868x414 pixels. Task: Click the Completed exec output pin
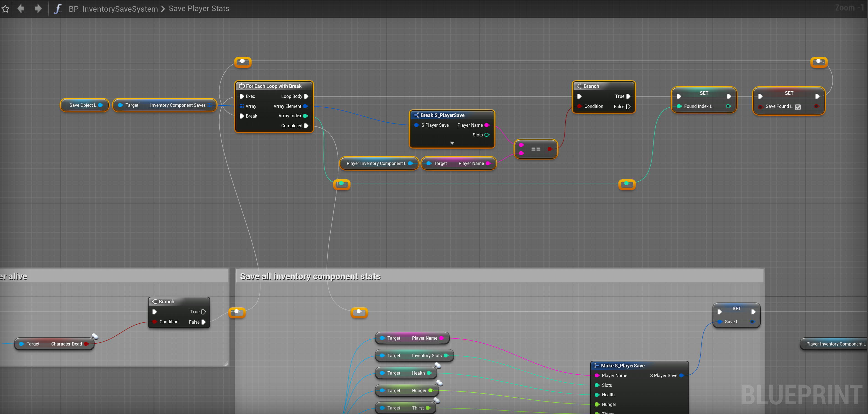pyautogui.click(x=306, y=126)
